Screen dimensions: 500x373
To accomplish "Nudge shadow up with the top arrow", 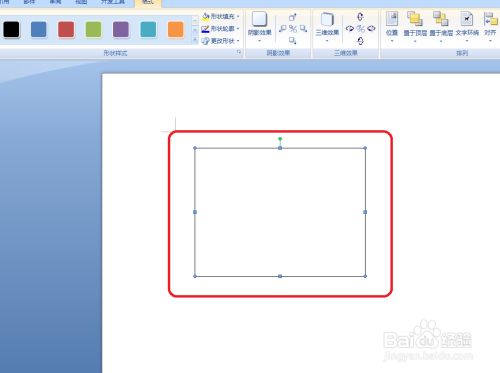I will (x=293, y=17).
